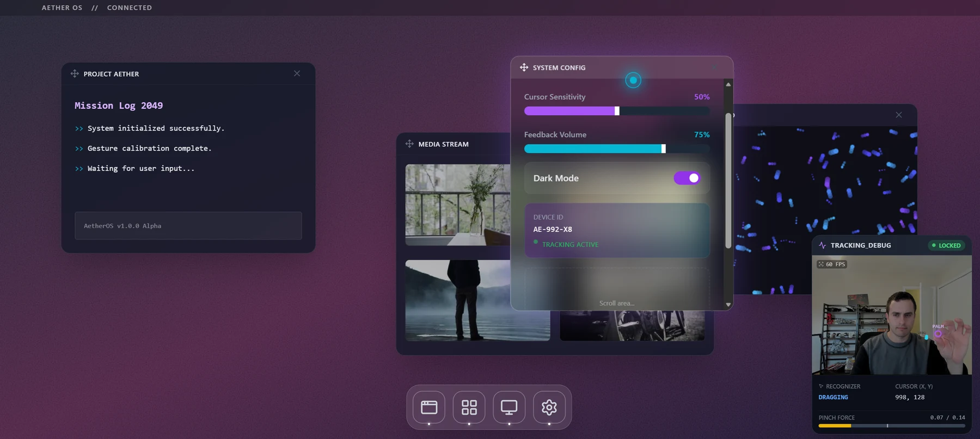Adjust the Feedback Volume slider
This screenshot has width=980, height=439.
pos(617,149)
